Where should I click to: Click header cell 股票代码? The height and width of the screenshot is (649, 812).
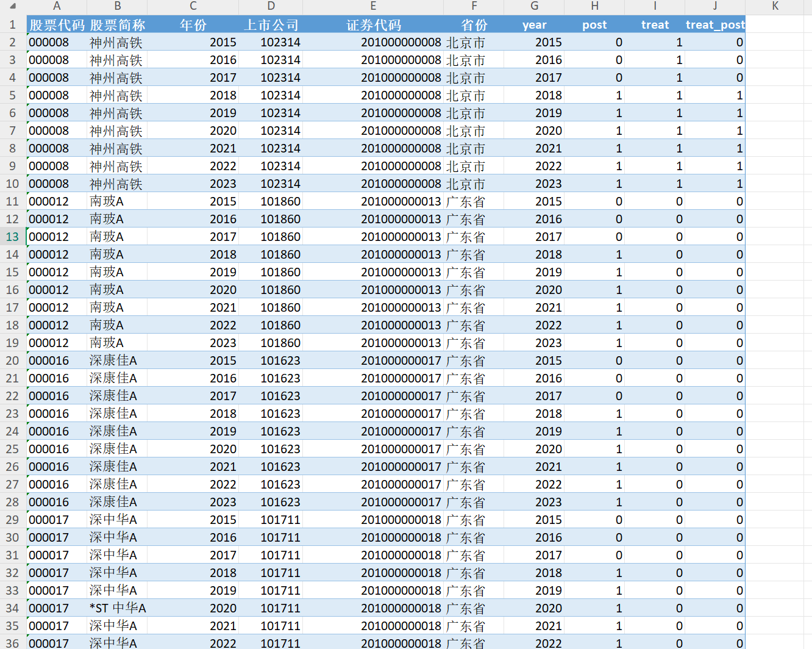point(57,25)
